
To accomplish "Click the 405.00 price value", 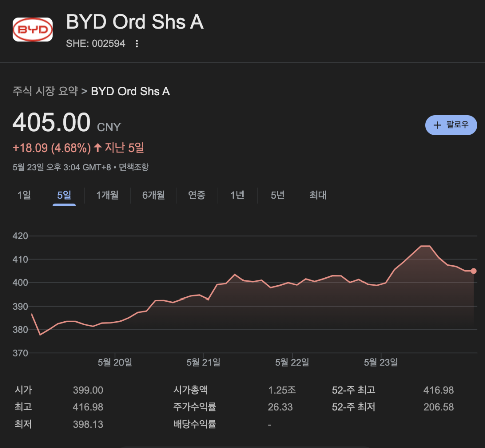I will tap(51, 122).
